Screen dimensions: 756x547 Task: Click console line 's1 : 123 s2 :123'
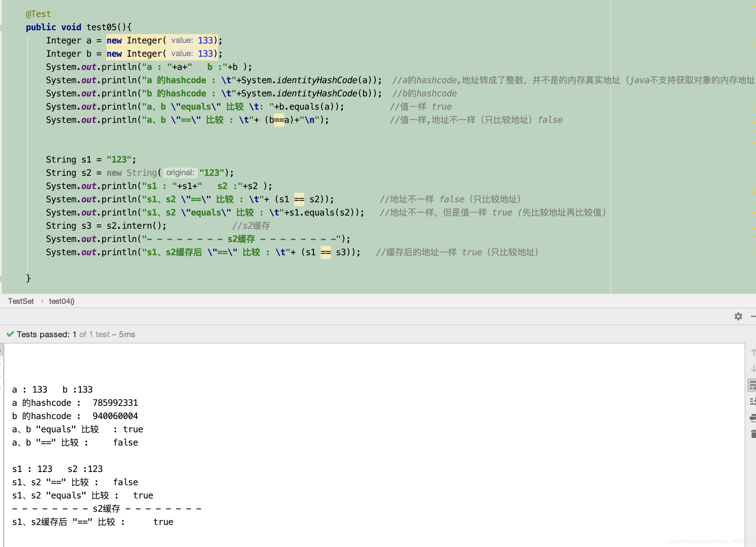pyautogui.click(x=57, y=469)
